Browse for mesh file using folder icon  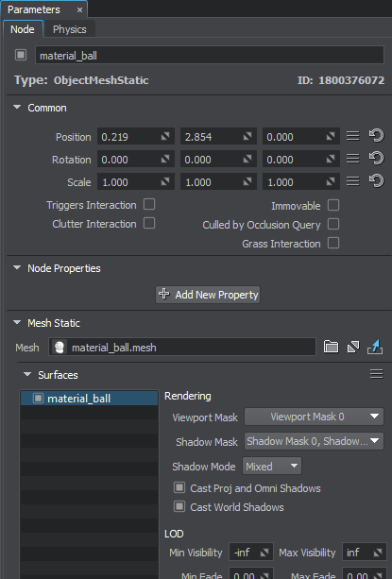click(x=332, y=347)
